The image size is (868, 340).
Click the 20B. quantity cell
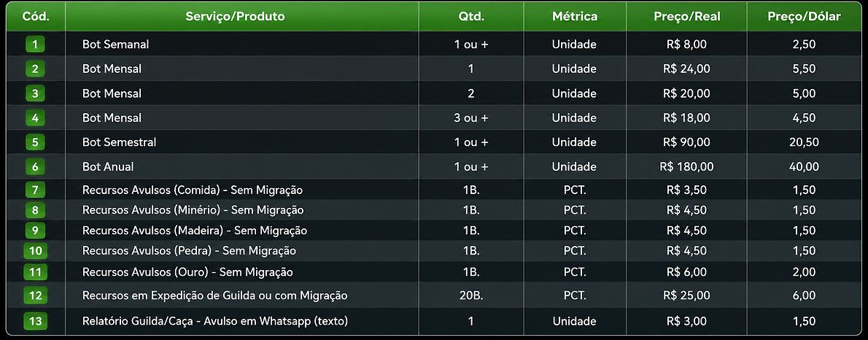[x=471, y=295]
